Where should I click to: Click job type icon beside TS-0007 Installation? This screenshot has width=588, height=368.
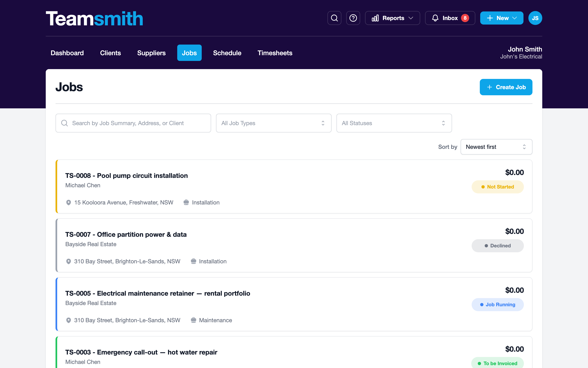click(x=193, y=261)
